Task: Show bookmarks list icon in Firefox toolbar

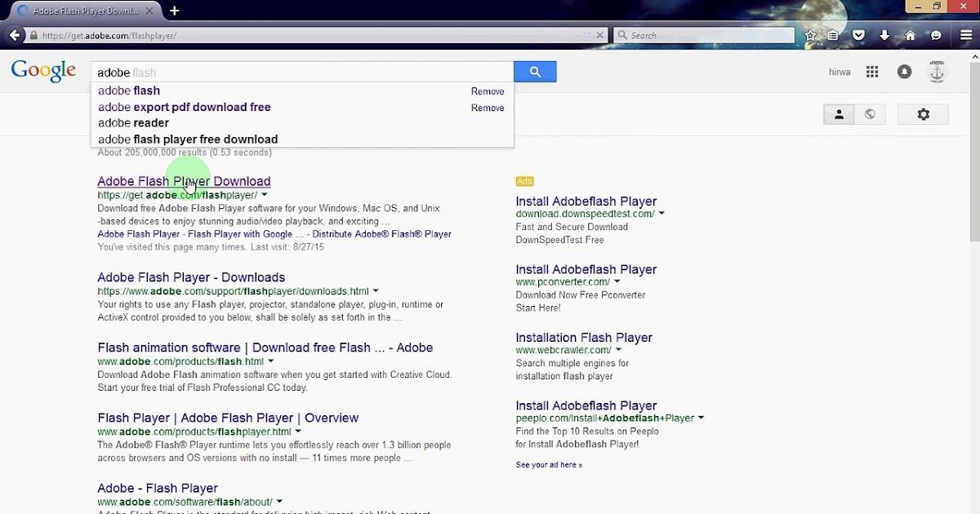Action: (833, 36)
